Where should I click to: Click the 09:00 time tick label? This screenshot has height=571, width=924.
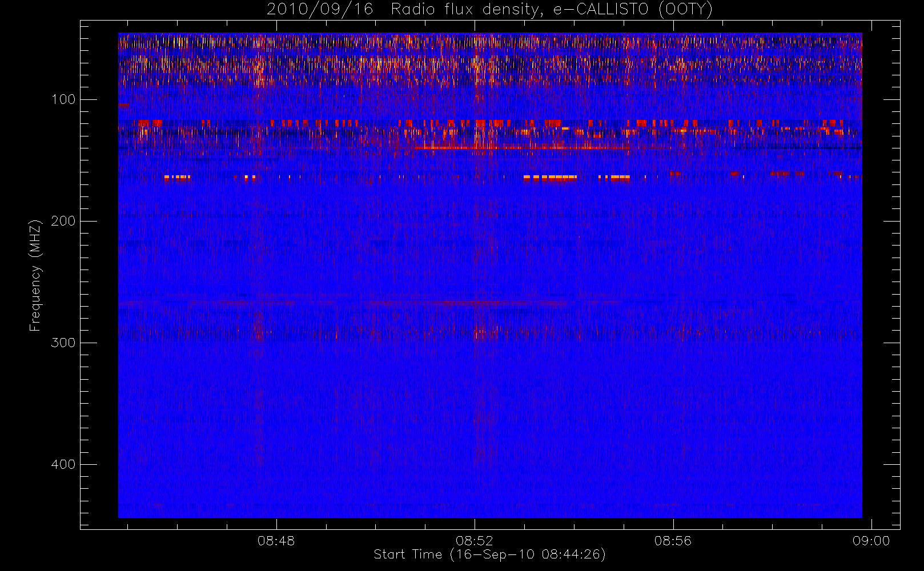coord(871,541)
